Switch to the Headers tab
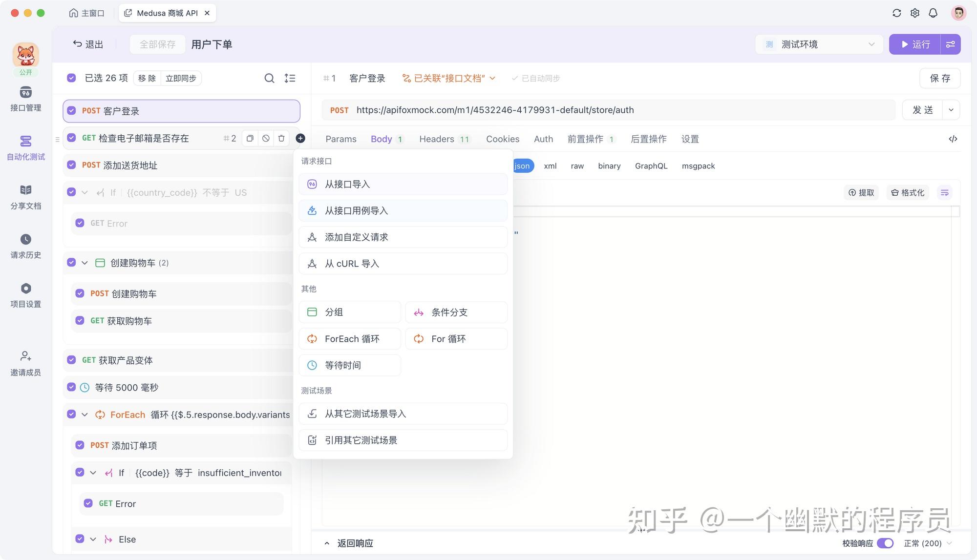977x560 pixels. pyautogui.click(x=437, y=139)
